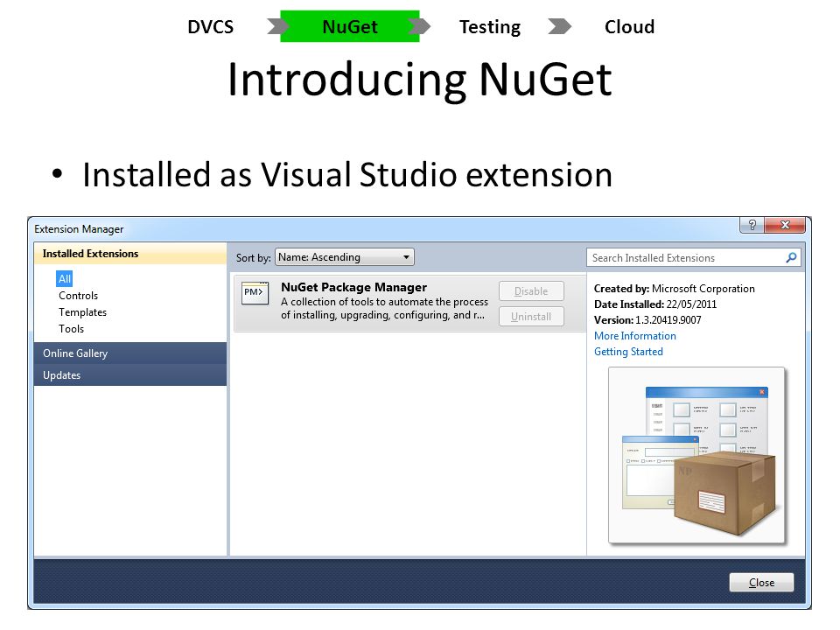Click the Date Installed: 22/05/2011 text
Screen dimensions: 840x630
(655, 304)
